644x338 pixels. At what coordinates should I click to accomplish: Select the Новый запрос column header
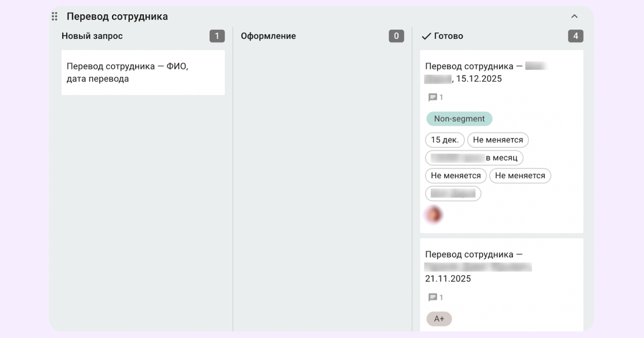[92, 36]
